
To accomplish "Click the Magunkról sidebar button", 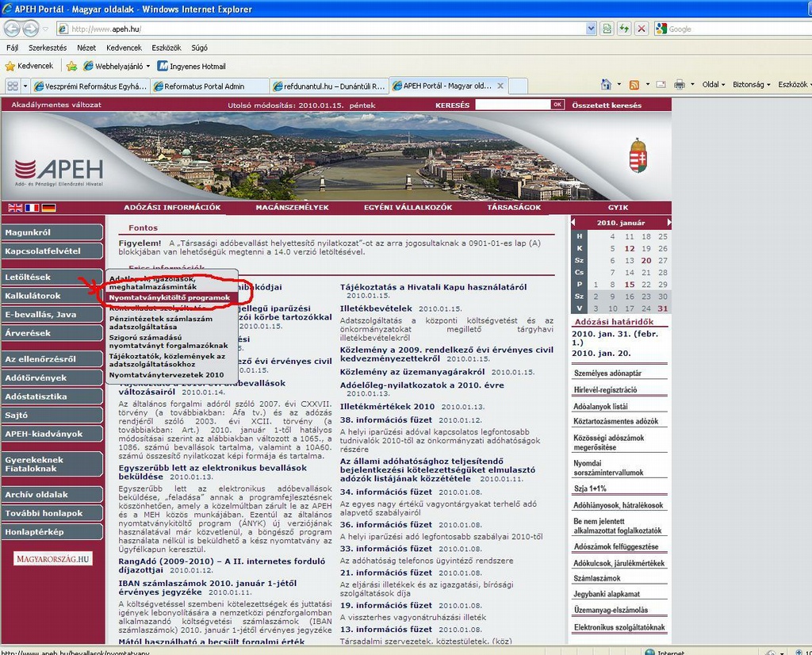I will [52, 232].
